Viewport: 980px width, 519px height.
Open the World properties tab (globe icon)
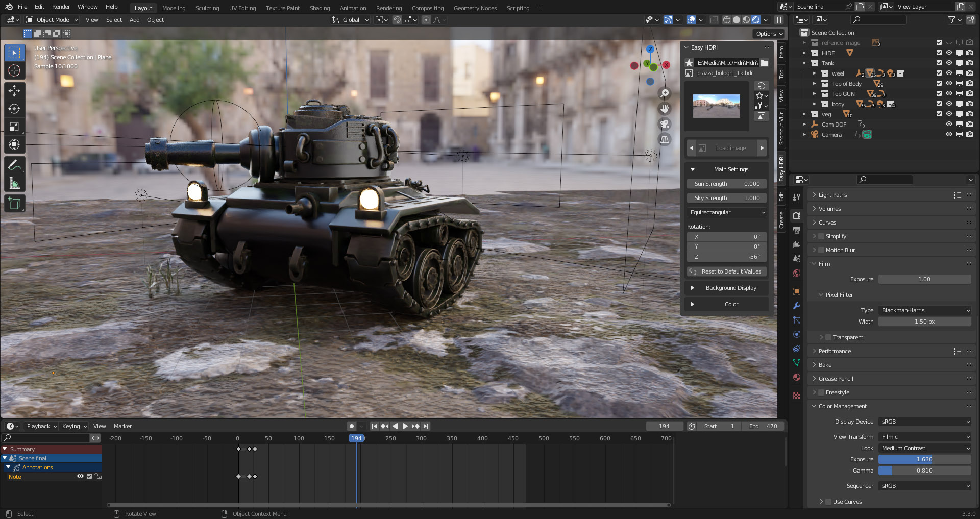point(797,273)
